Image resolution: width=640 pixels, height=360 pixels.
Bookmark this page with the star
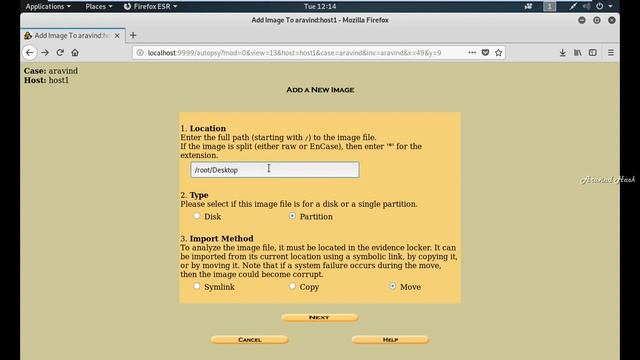click(x=498, y=53)
